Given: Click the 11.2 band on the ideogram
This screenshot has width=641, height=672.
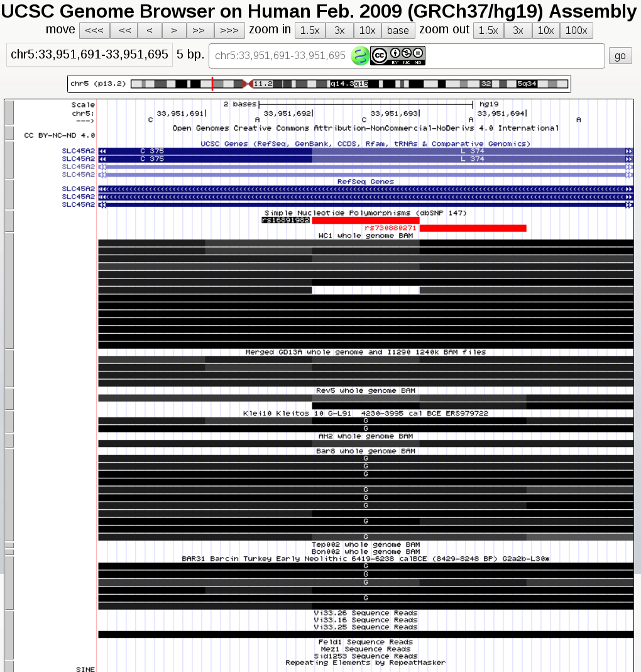Looking at the screenshot, I should (263, 84).
